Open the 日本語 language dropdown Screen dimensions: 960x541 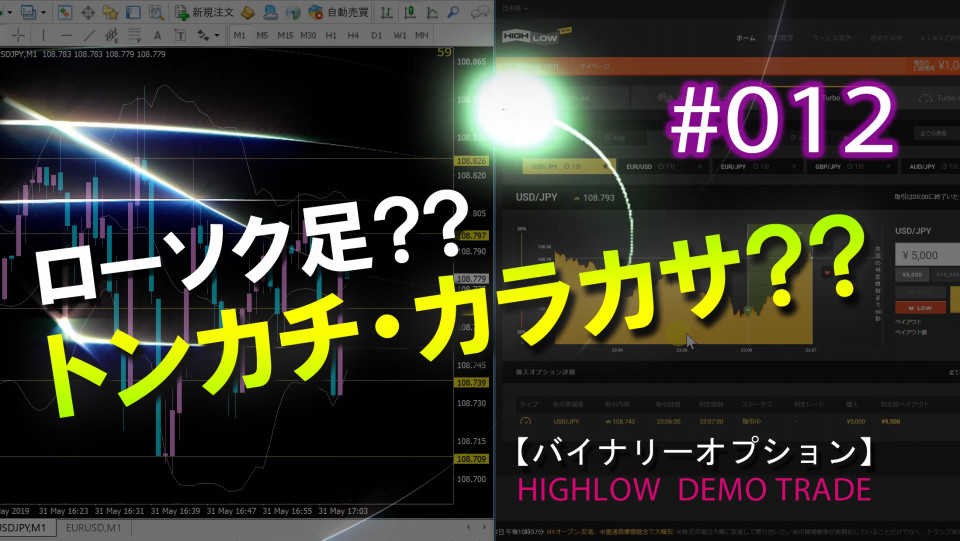click(515, 8)
